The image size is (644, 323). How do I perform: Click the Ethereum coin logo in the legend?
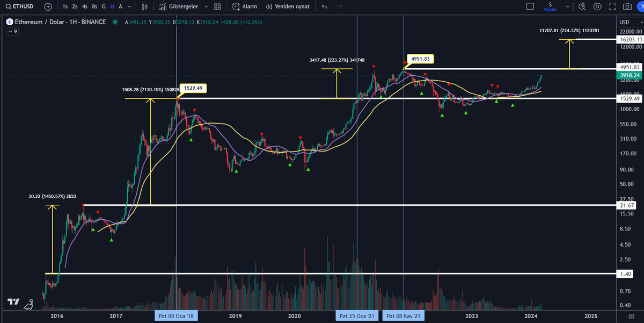9,22
